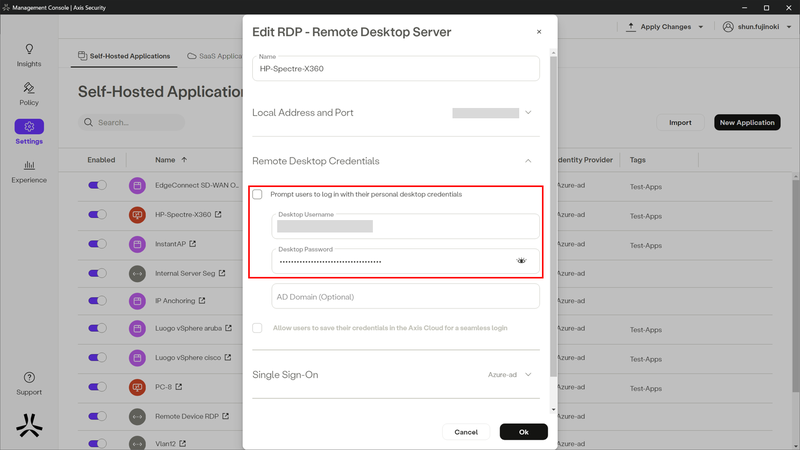
Task: Click the AD Domain (Optional) field
Action: tap(405, 296)
